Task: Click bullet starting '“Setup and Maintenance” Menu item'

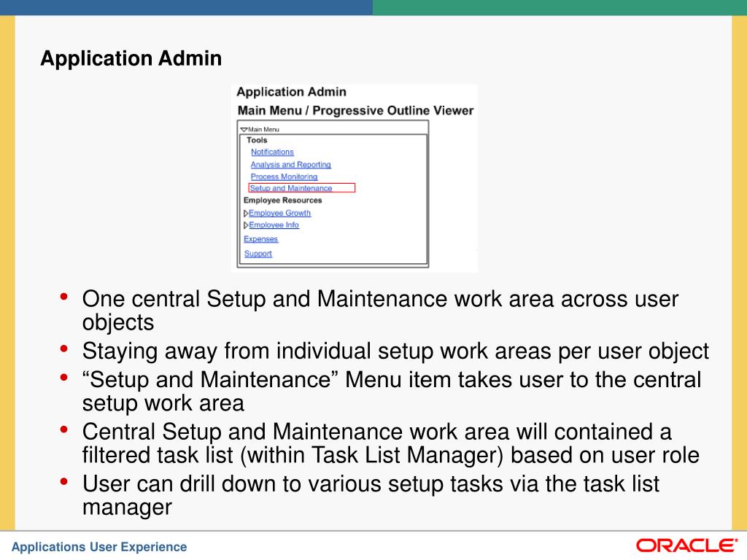Action: pos(392,392)
